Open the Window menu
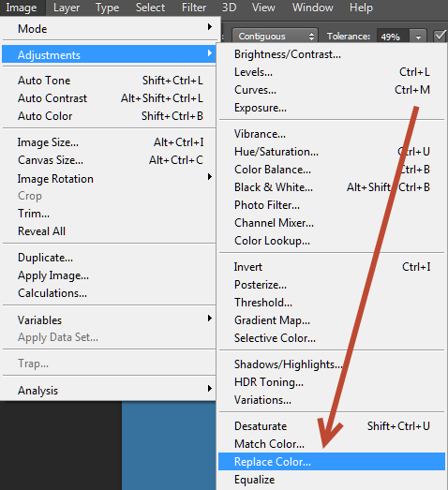 [313, 7]
